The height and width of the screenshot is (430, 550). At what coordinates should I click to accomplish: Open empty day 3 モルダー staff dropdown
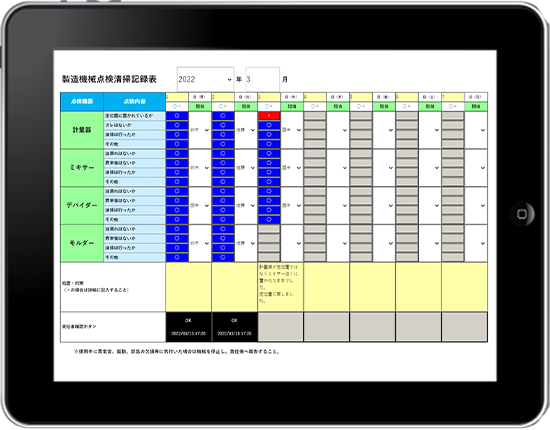[292, 243]
